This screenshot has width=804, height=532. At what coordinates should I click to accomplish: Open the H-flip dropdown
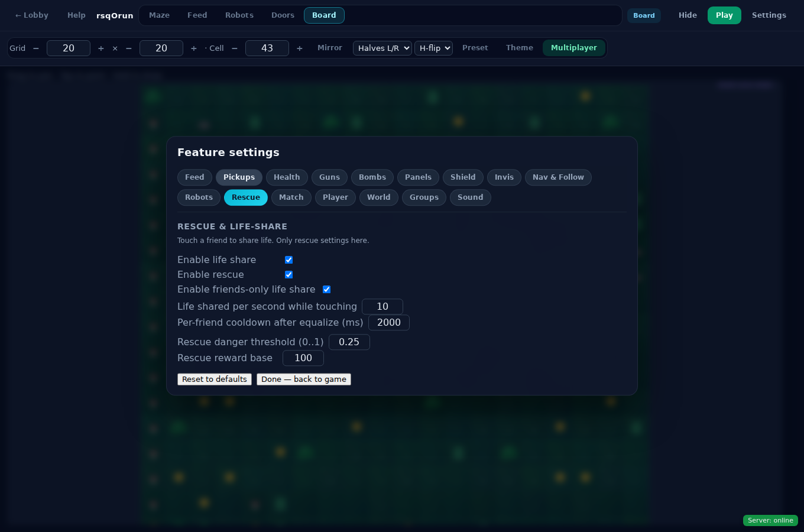[433, 48]
